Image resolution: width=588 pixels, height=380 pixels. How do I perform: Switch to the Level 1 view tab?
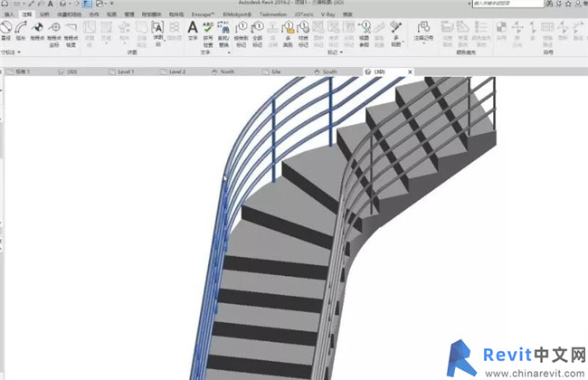[122, 71]
